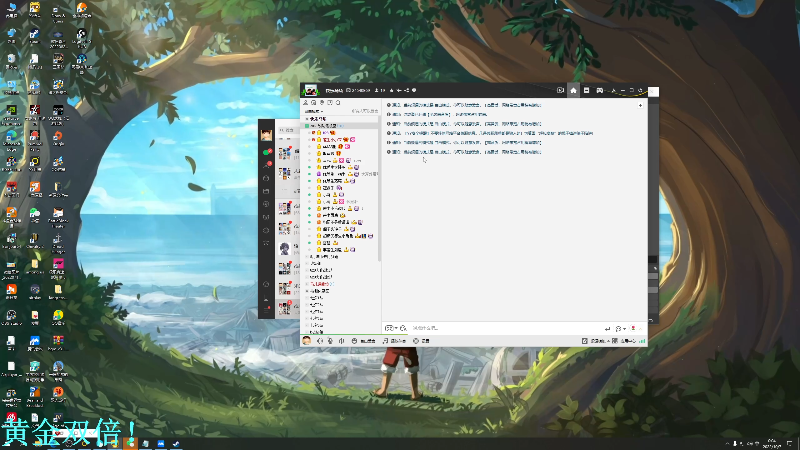Toggle the speaker icon in YY bottom bar
Image resolution: width=800 pixels, height=450 pixels.
[x=320, y=341]
